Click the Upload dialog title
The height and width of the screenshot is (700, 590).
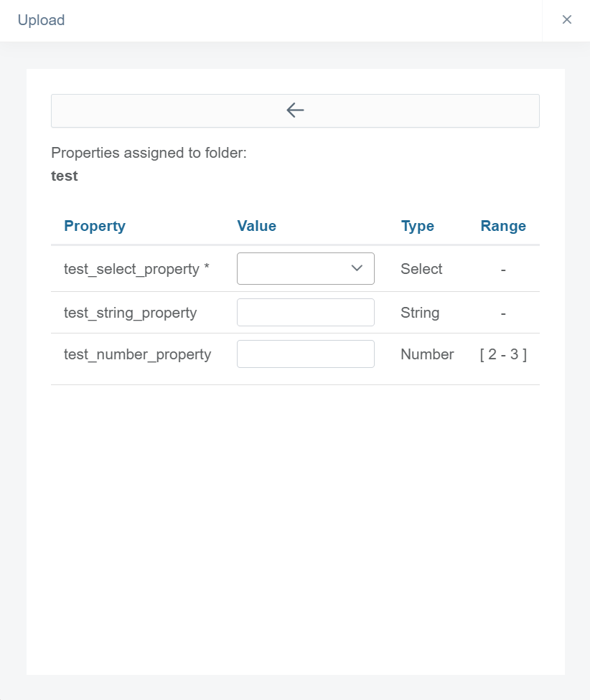41,20
